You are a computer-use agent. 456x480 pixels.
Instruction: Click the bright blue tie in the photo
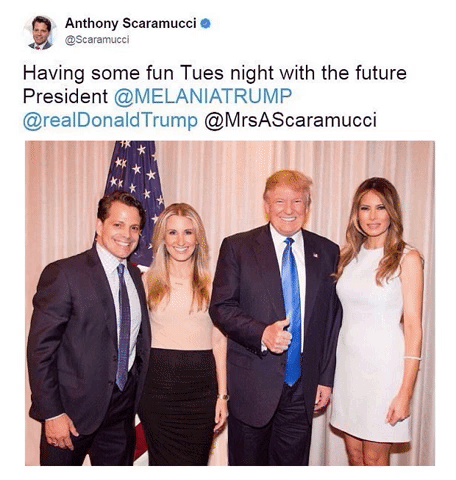291,312
